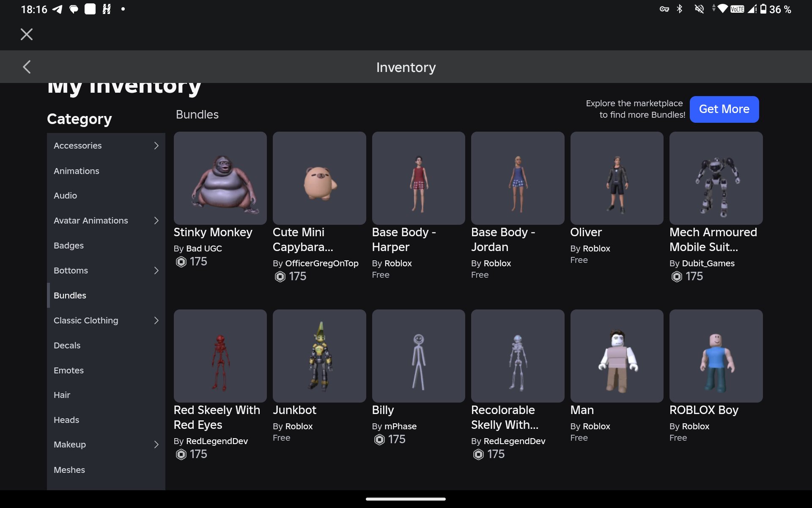Open the ROBLOX Boy bundle thumbnail
This screenshot has height=508, width=812.
[716, 356]
